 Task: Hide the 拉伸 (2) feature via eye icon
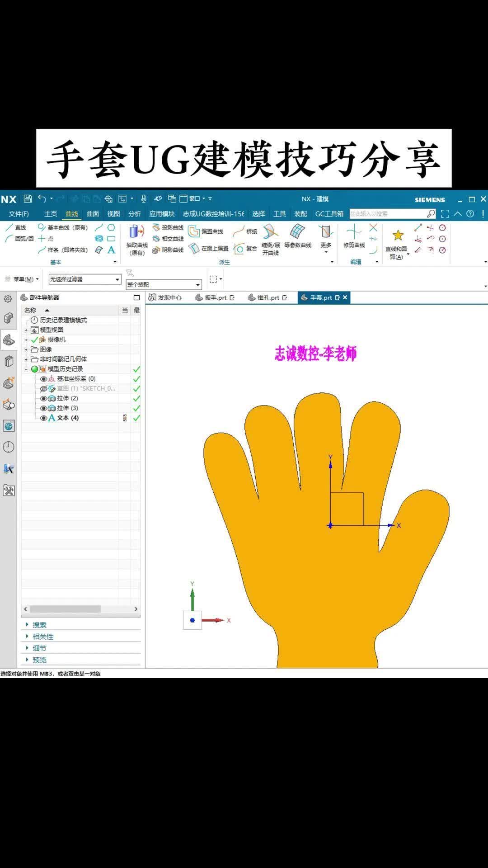[43, 398]
